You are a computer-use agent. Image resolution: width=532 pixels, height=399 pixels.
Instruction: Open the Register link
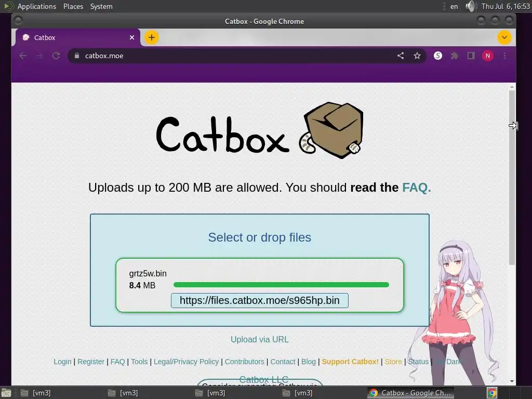[x=91, y=362]
